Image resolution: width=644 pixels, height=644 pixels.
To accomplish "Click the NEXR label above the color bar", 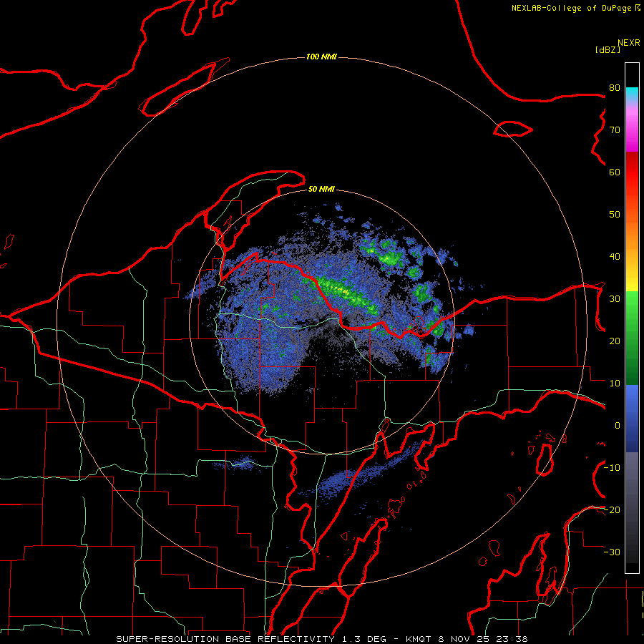I will [629, 43].
